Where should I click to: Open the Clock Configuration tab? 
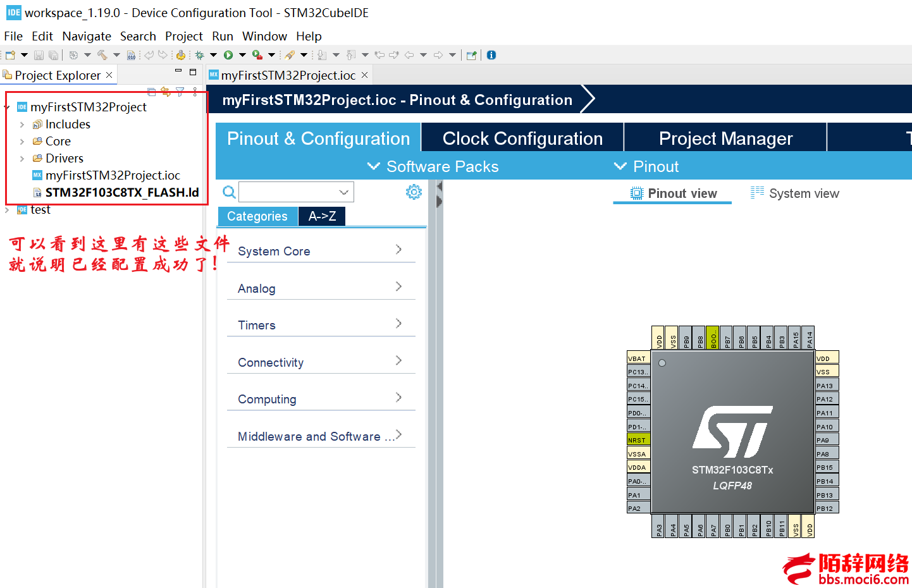522,138
